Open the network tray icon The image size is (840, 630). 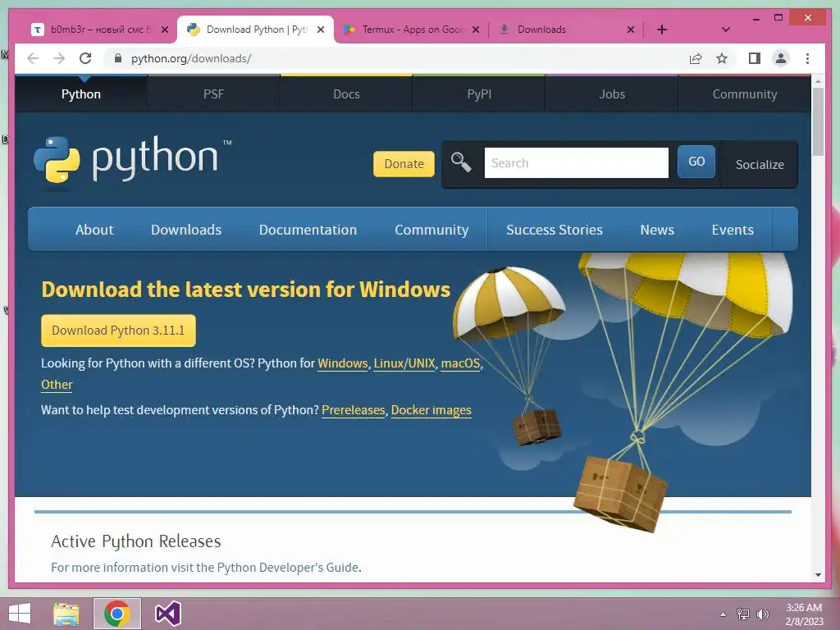point(743,614)
